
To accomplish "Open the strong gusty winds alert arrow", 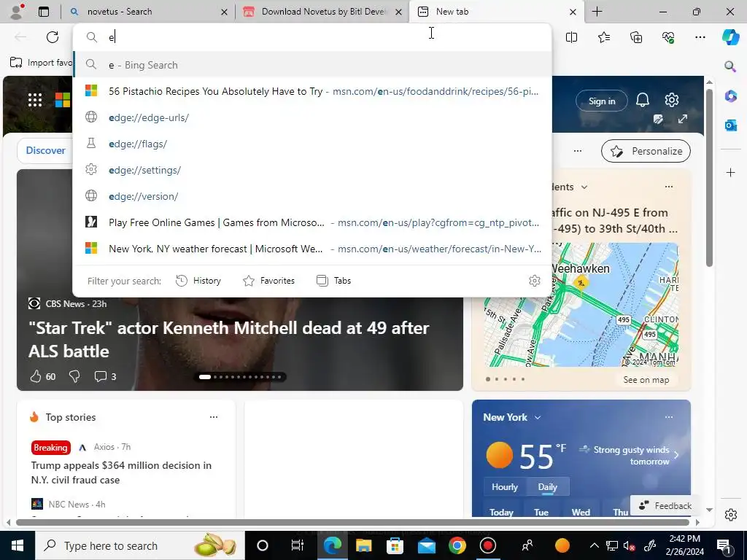I will [676, 455].
